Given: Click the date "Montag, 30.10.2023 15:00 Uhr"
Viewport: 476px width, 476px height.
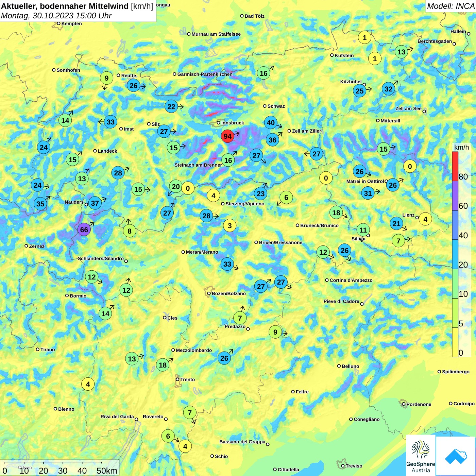Looking at the screenshot, I should click(x=56, y=16).
